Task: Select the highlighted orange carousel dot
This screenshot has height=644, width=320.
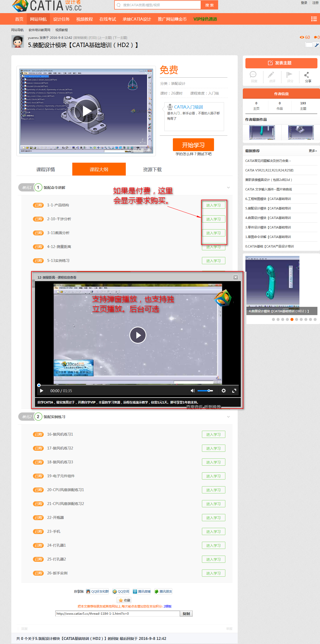Action: click(292, 319)
